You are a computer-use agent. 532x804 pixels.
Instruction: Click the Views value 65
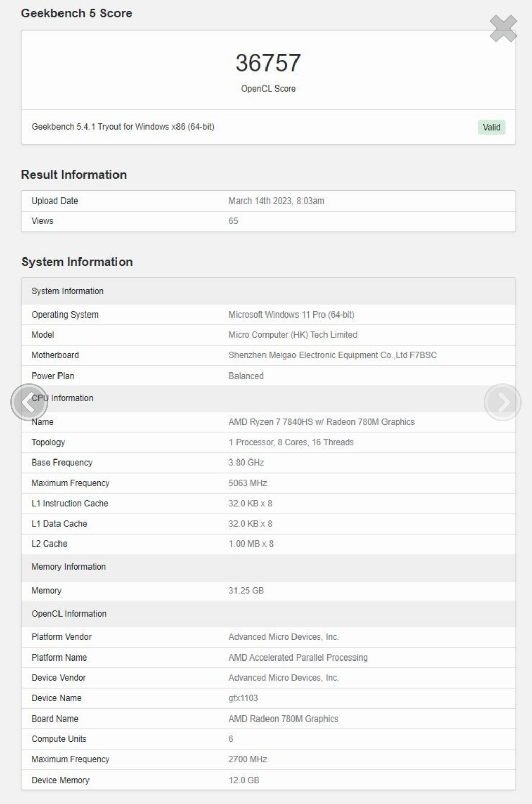(233, 221)
